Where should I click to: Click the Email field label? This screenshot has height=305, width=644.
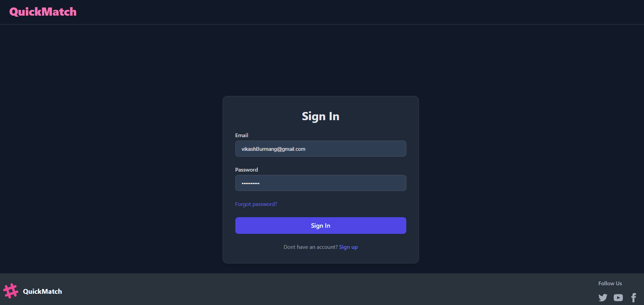pyautogui.click(x=242, y=135)
